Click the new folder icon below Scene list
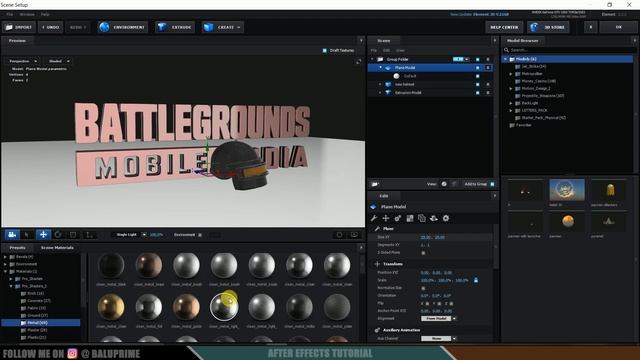 375,184
